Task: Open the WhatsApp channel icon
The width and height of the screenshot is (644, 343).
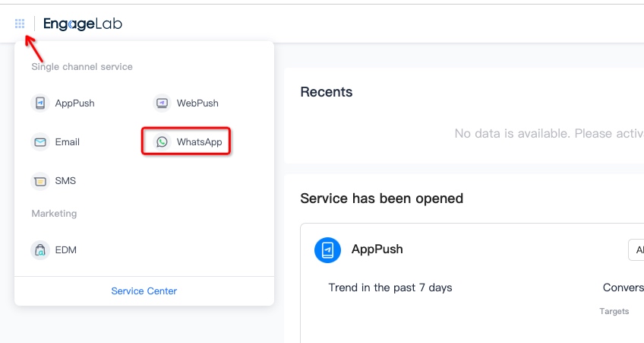Action: [163, 142]
